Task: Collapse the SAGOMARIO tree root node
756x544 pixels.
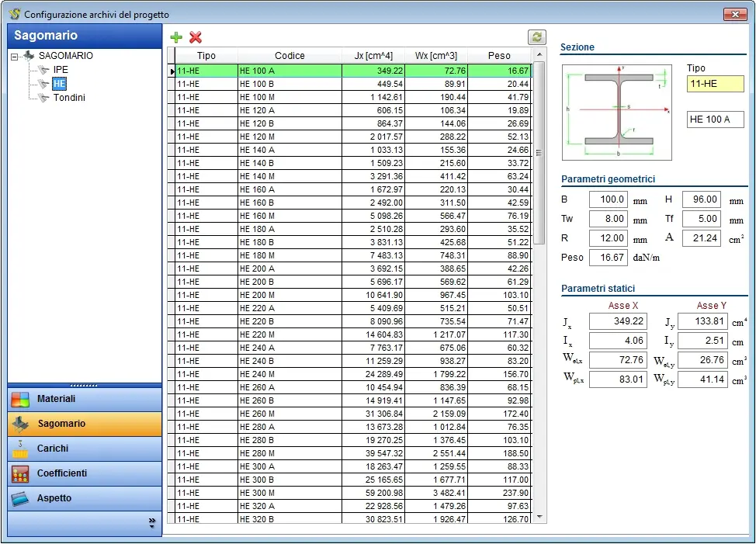Action: tap(15, 56)
